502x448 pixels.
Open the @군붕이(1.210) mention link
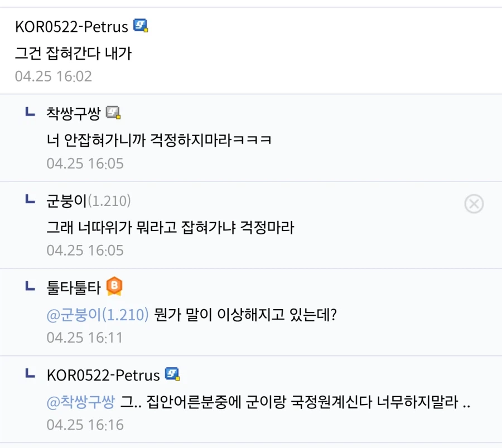(98, 315)
